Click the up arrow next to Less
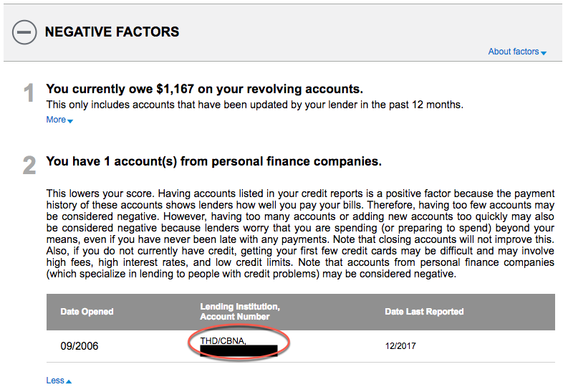Viewport: 563px width, 392px height. point(69,381)
